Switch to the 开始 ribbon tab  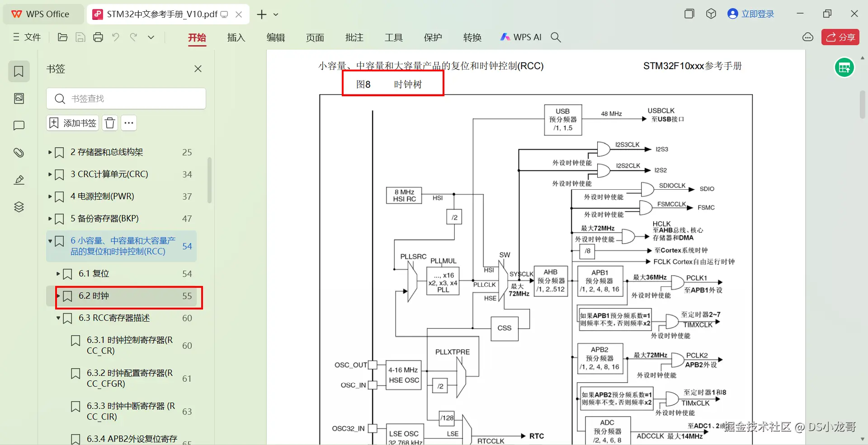click(197, 37)
